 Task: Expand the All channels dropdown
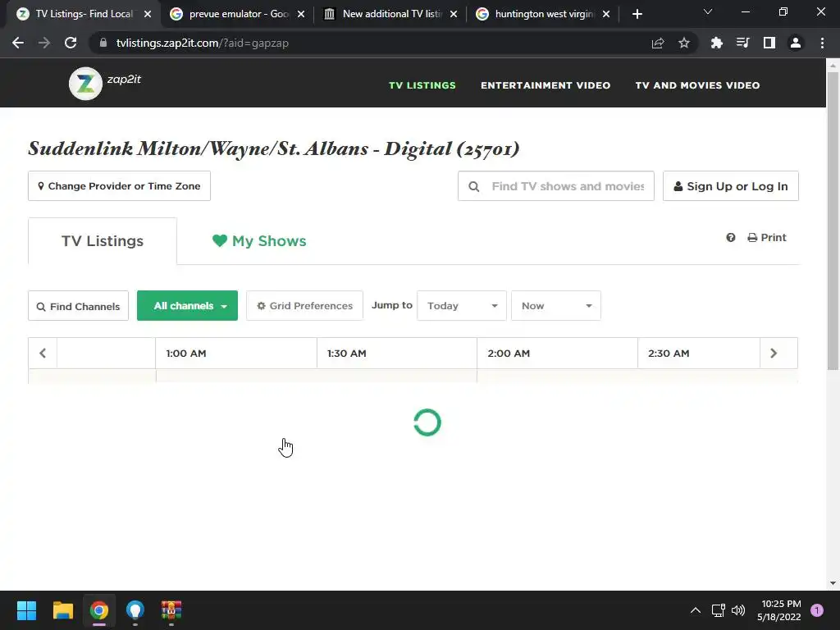[x=188, y=306]
